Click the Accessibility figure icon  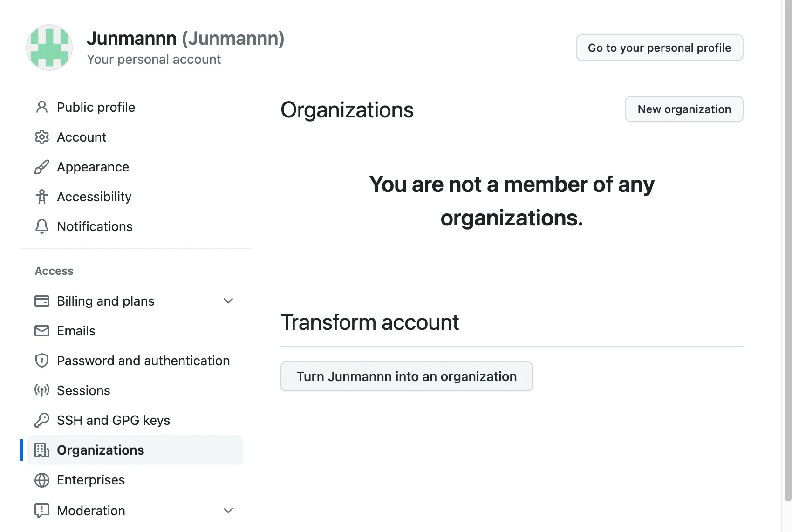click(42, 197)
